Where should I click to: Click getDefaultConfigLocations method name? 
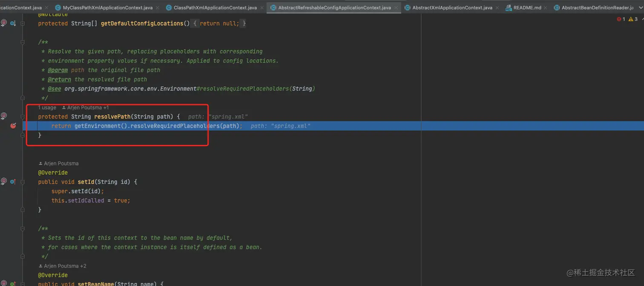(x=142, y=23)
